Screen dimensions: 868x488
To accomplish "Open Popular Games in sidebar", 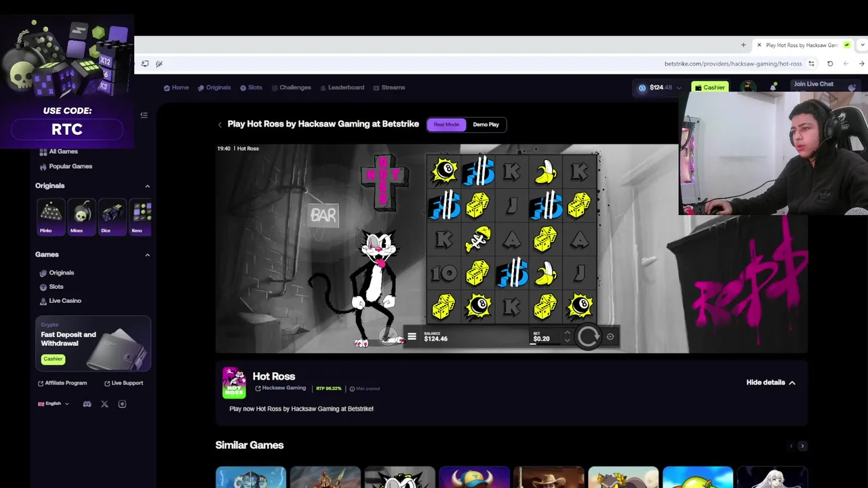I will tap(66, 166).
